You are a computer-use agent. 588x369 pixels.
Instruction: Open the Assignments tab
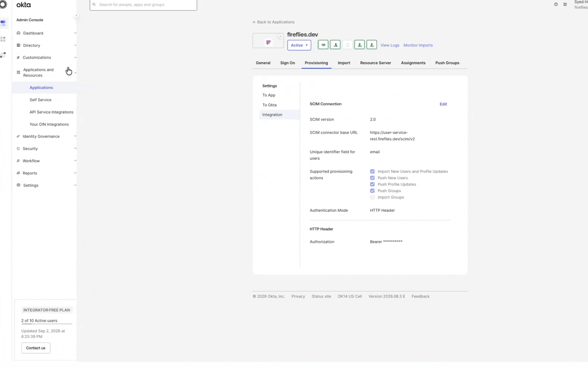(x=413, y=63)
